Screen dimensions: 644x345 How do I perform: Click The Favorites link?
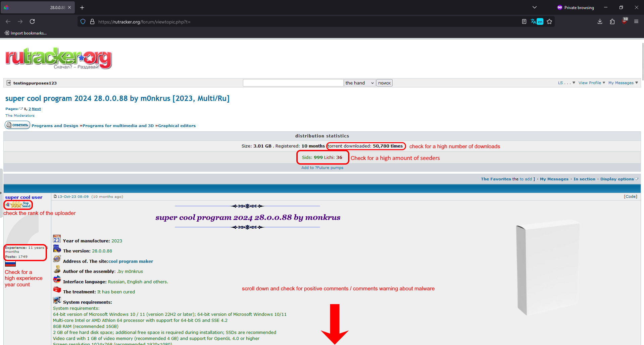tap(496, 179)
